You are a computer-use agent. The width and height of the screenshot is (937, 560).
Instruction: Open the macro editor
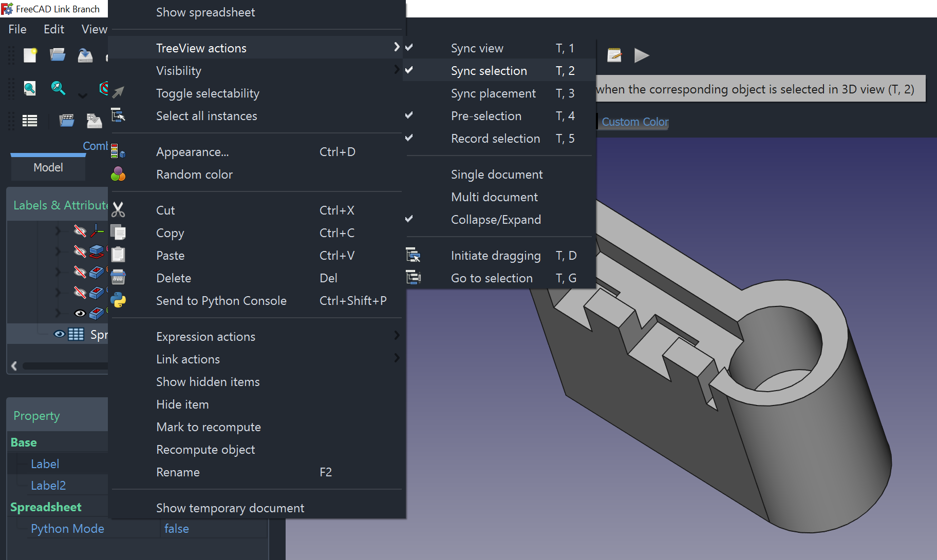[614, 55]
